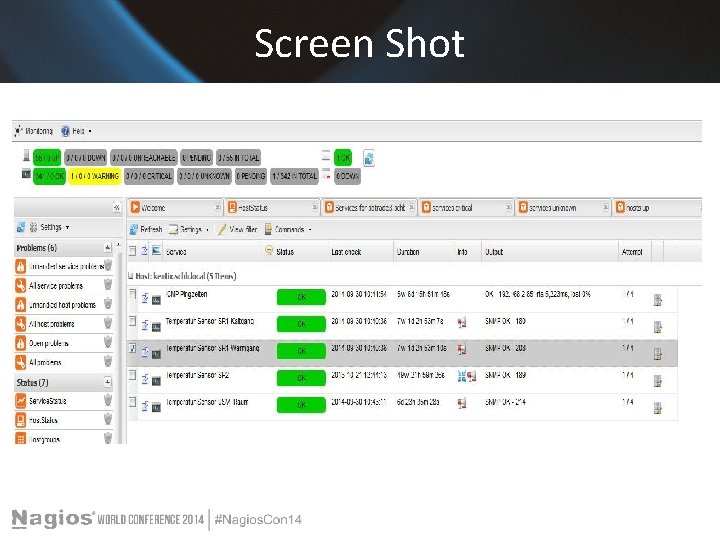This screenshot has width=720, height=540.
Task: Switch to the hosts up tab
Action: click(658, 208)
